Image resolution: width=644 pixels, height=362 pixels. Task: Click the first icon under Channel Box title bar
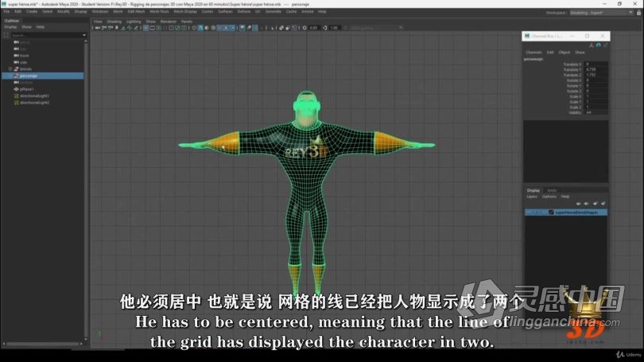point(592,45)
